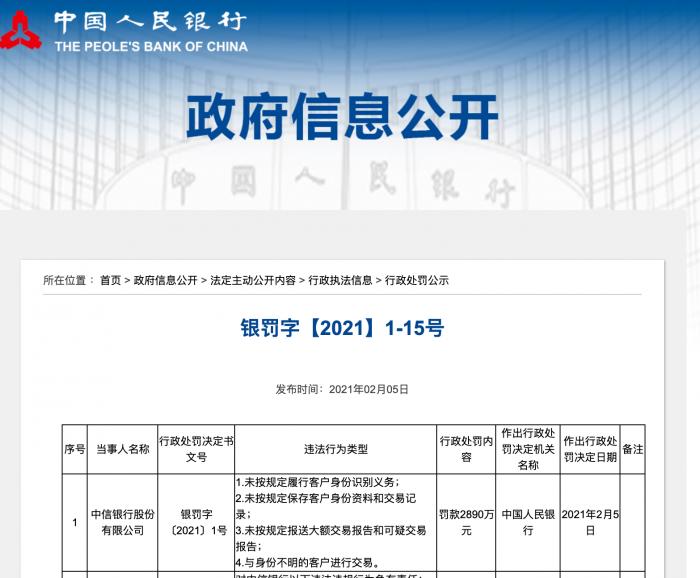Click the 2021年2月5日 decision date cell
Screen dimensions: 700x578
click(590, 522)
